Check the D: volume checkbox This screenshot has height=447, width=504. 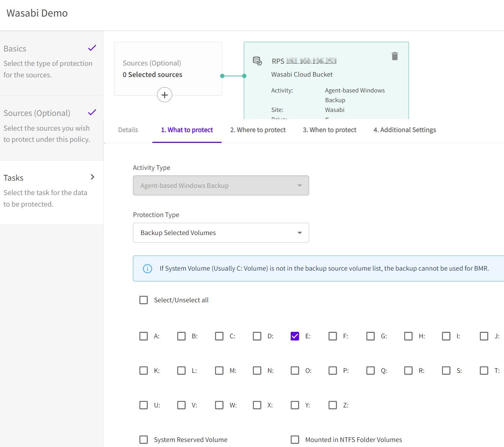257,336
